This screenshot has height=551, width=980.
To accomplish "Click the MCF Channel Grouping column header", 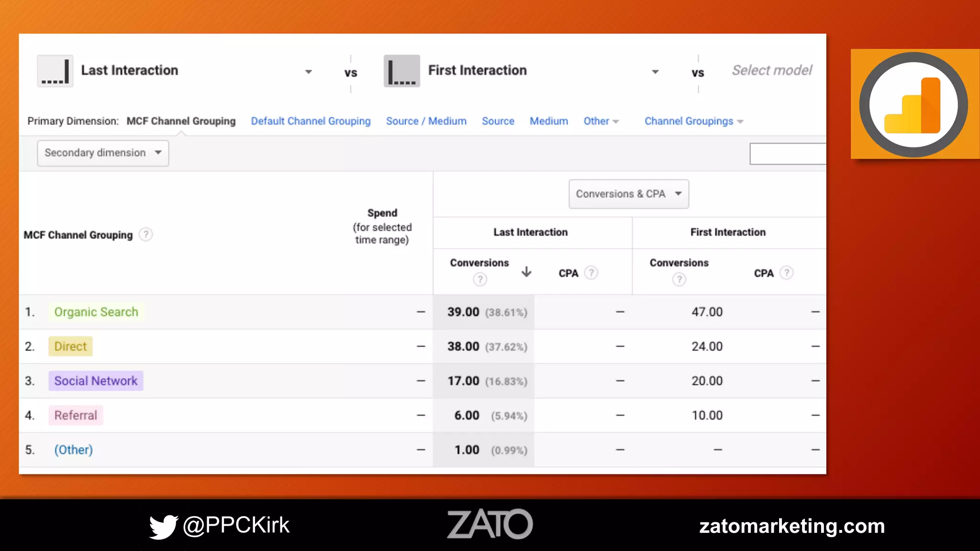I will [78, 235].
